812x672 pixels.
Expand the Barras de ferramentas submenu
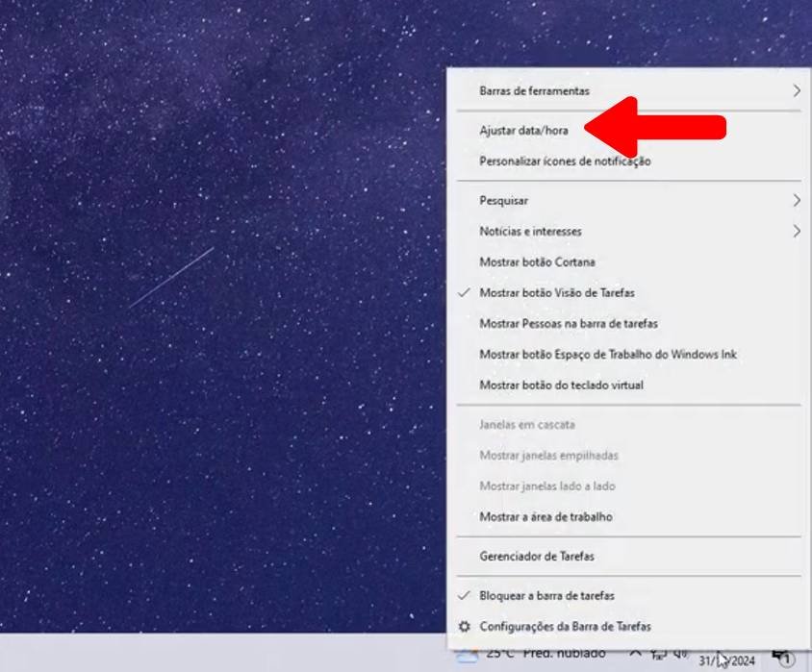click(796, 90)
